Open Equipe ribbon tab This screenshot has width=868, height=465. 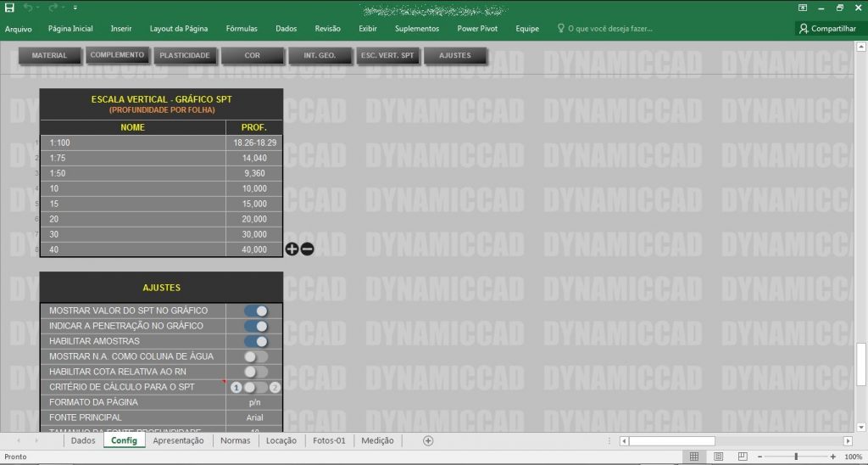(527, 28)
